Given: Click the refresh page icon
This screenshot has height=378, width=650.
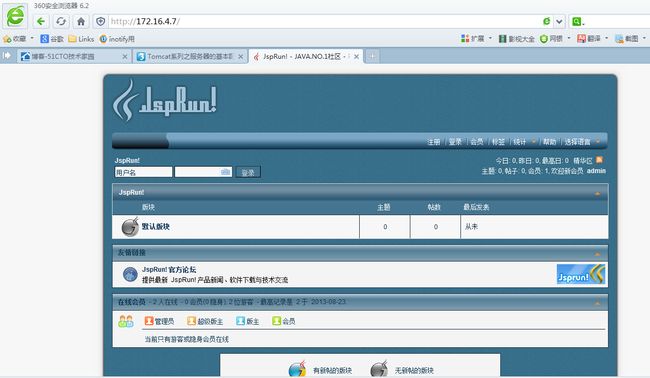Looking at the screenshot, I should (61, 21).
